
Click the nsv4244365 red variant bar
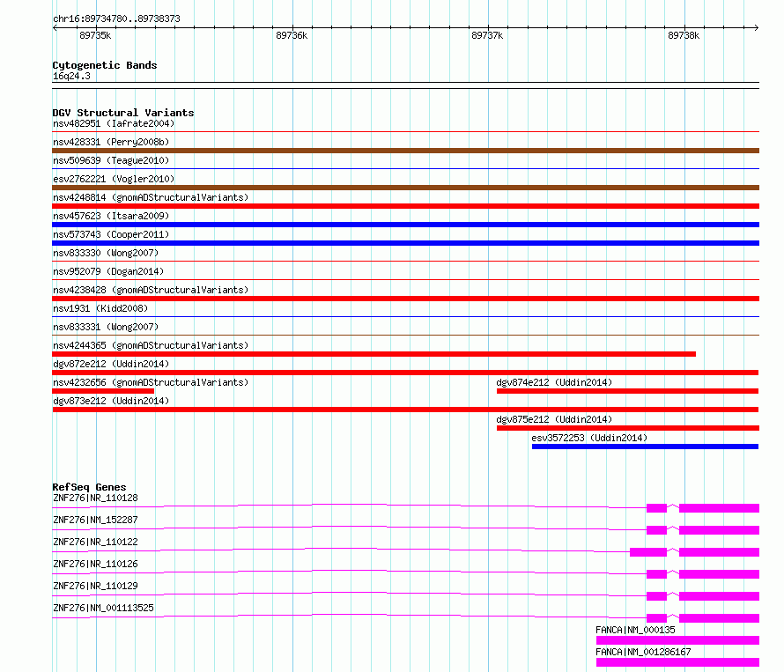pos(374,354)
